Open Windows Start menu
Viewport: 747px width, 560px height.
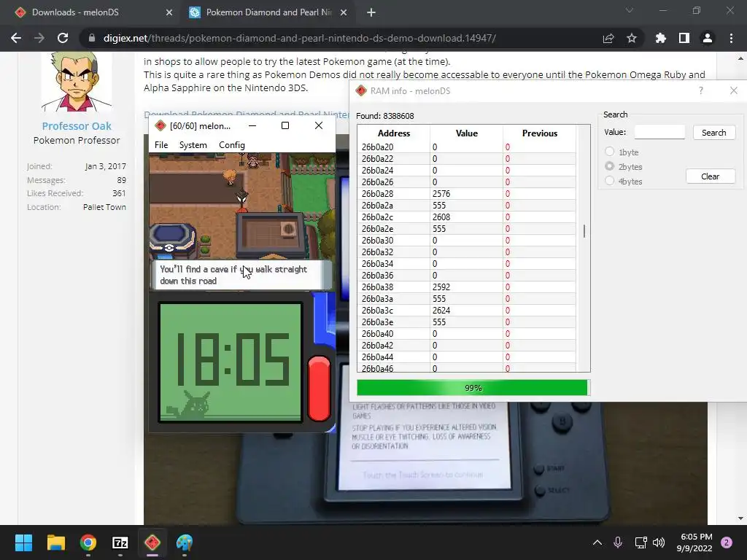(23, 542)
